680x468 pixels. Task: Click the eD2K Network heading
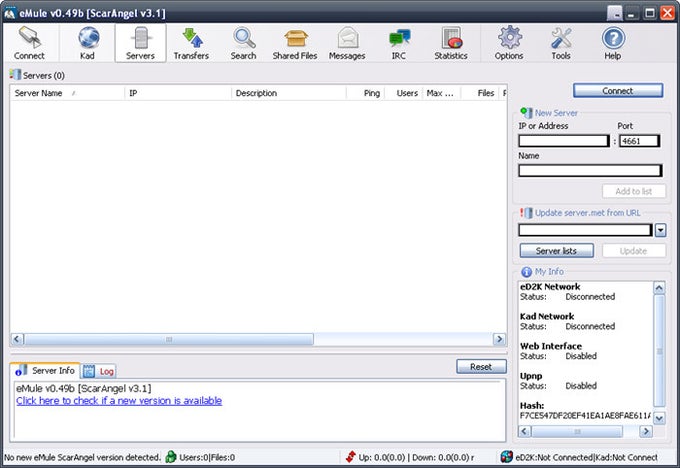550,287
